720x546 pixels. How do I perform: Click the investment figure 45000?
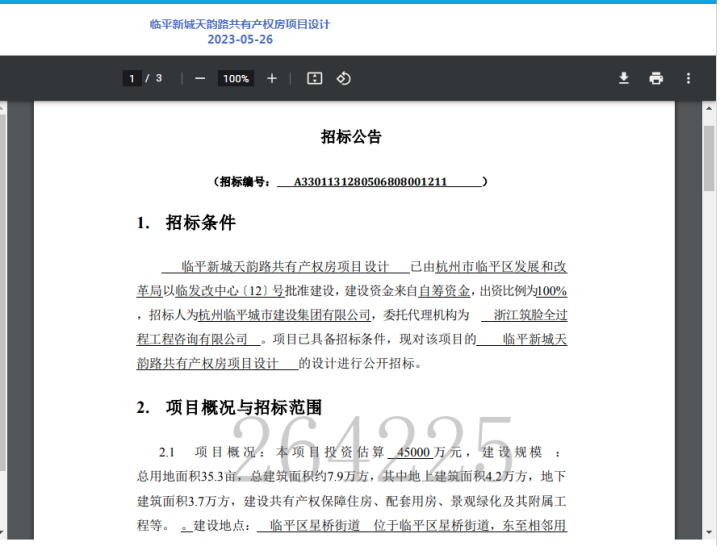click(413, 452)
